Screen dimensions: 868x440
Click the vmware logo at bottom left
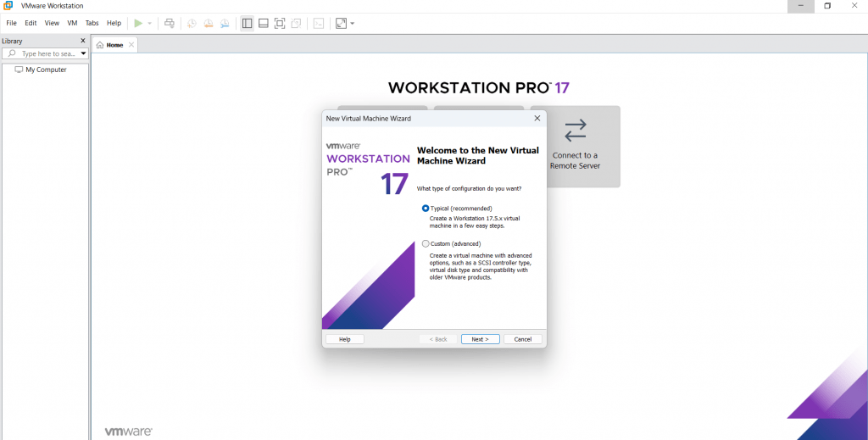(129, 432)
